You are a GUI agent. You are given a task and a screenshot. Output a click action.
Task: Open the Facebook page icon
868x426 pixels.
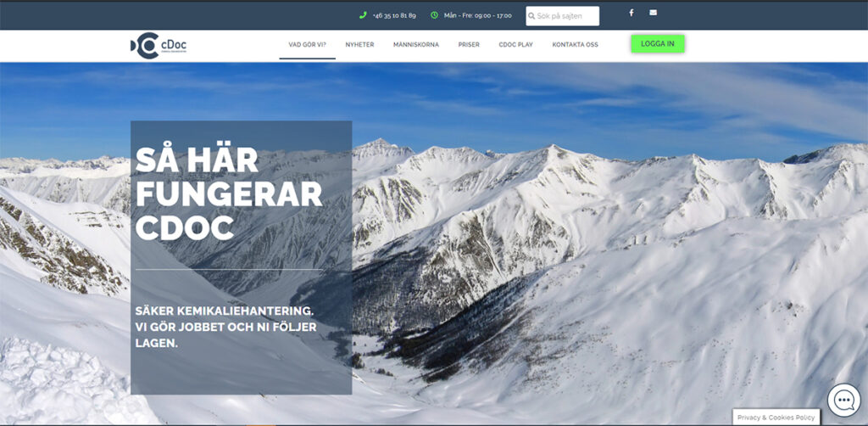coord(631,13)
